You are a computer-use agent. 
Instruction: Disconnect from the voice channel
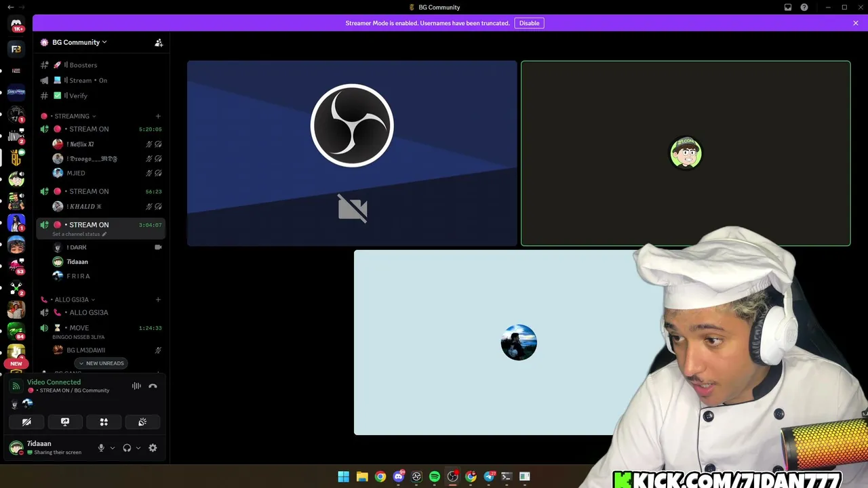[x=153, y=386]
